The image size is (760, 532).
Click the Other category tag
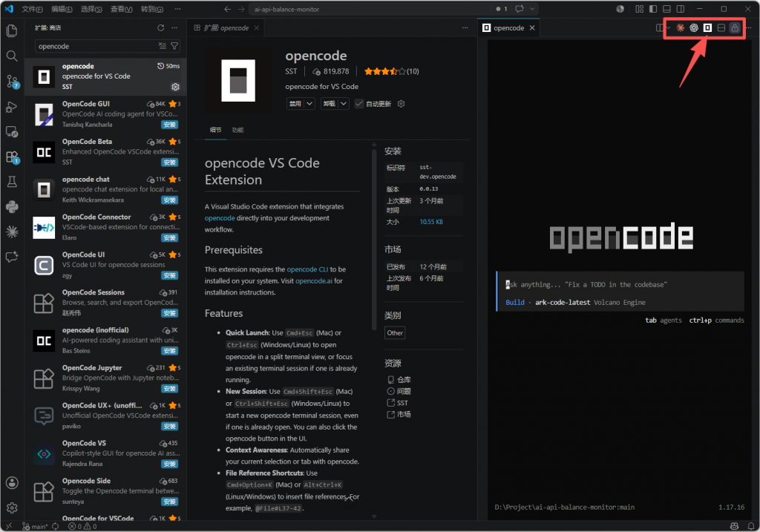pyautogui.click(x=395, y=333)
